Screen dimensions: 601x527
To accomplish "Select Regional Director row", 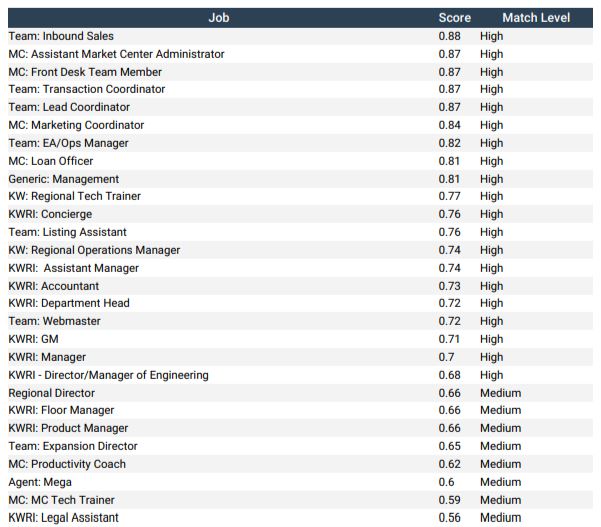I will [x=300, y=393].
